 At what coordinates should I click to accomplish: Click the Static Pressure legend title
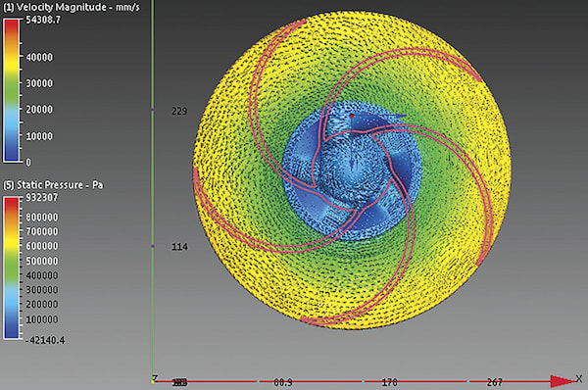pos(53,185)
